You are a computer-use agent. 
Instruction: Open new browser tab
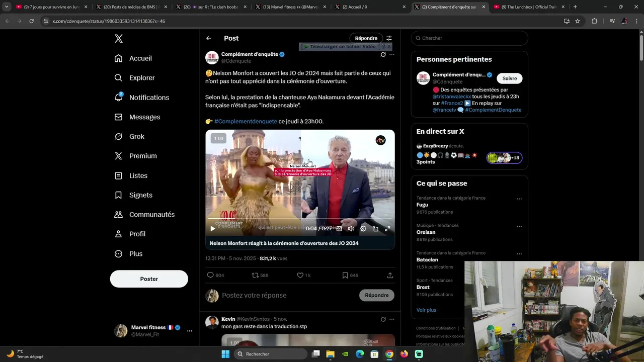[575, 7]
